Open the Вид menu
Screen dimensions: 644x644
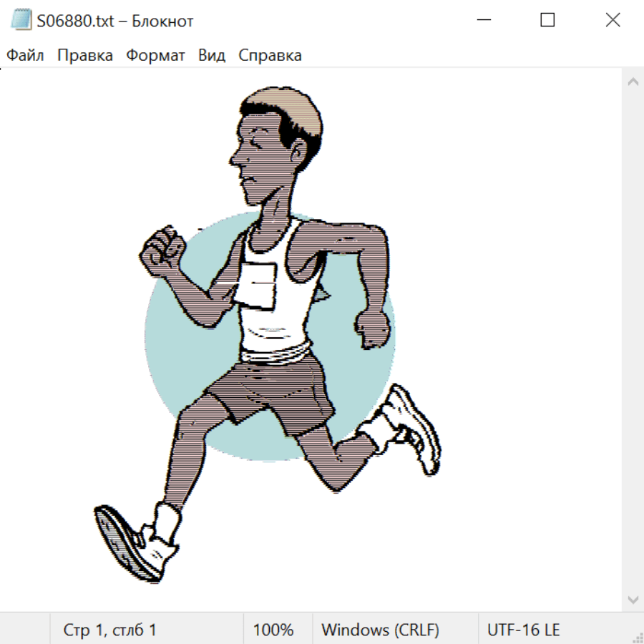coord(211,56)
